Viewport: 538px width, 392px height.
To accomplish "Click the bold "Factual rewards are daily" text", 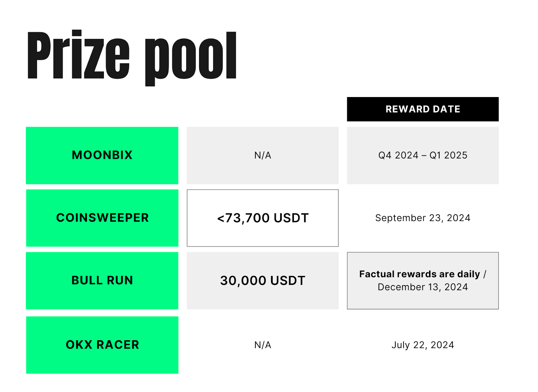I will [x=419, y=274].
